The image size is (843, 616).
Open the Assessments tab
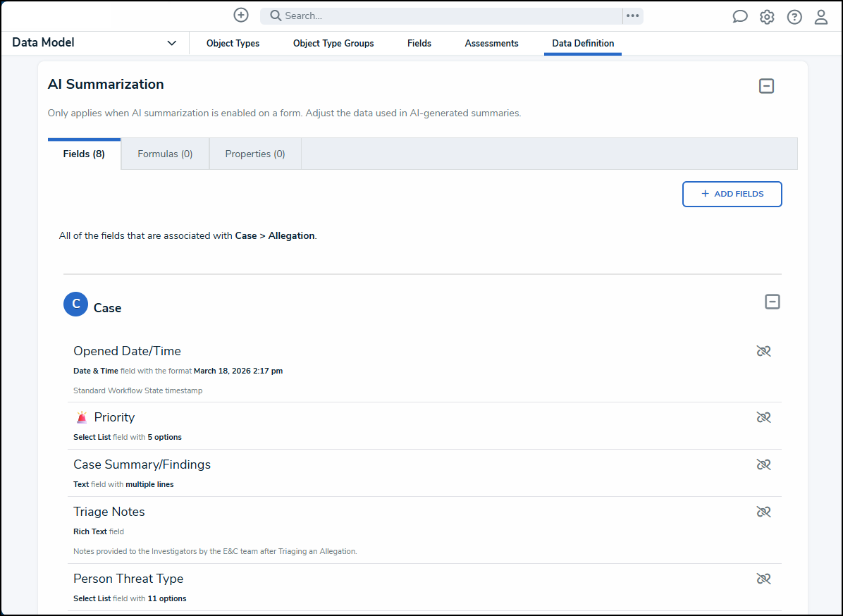pyautogui.click(x=491, y=43)
